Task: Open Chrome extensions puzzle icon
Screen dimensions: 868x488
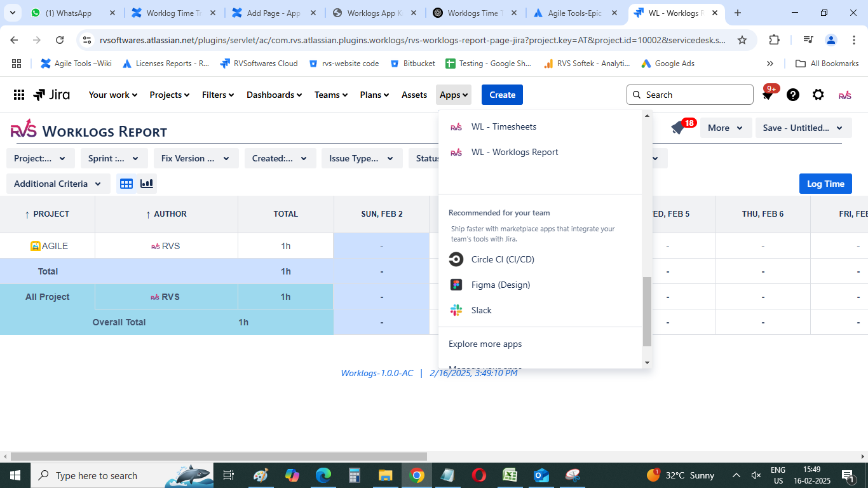Action: [774, 40]
